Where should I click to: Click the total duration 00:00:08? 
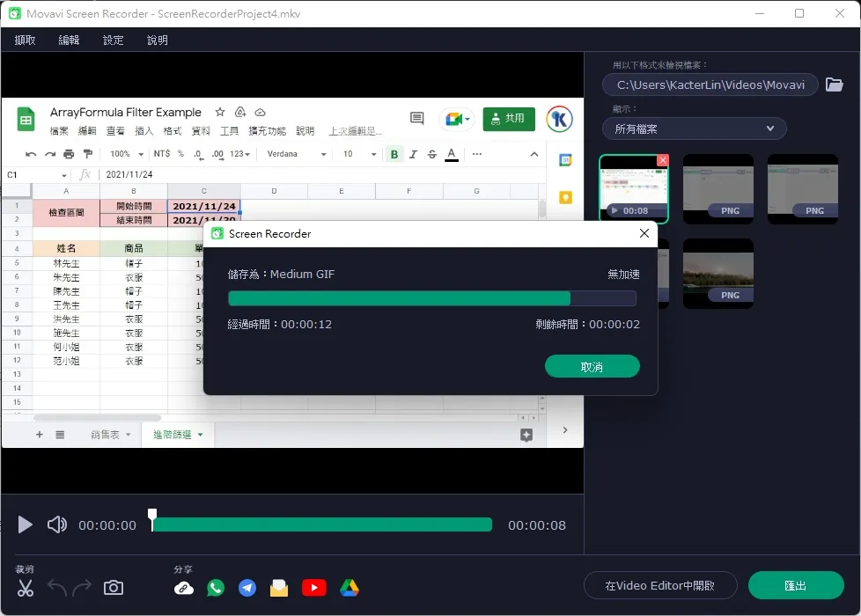(x=536, y=525)
